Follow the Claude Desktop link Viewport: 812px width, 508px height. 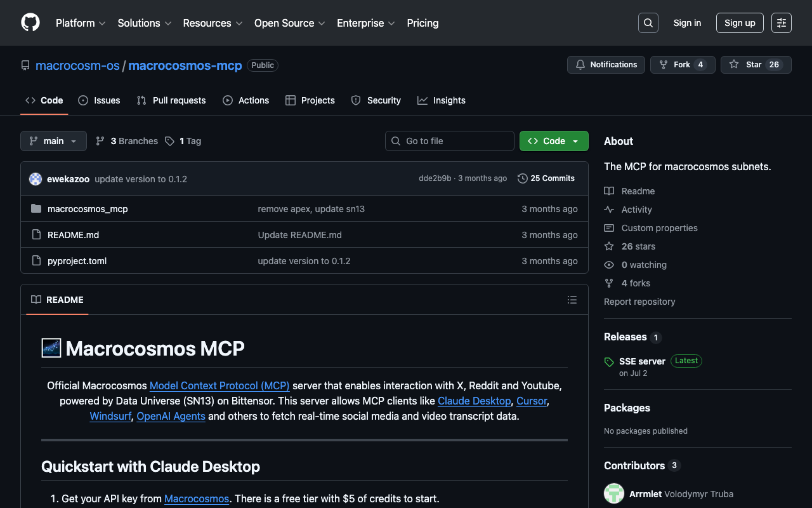(x=474, y=401)
